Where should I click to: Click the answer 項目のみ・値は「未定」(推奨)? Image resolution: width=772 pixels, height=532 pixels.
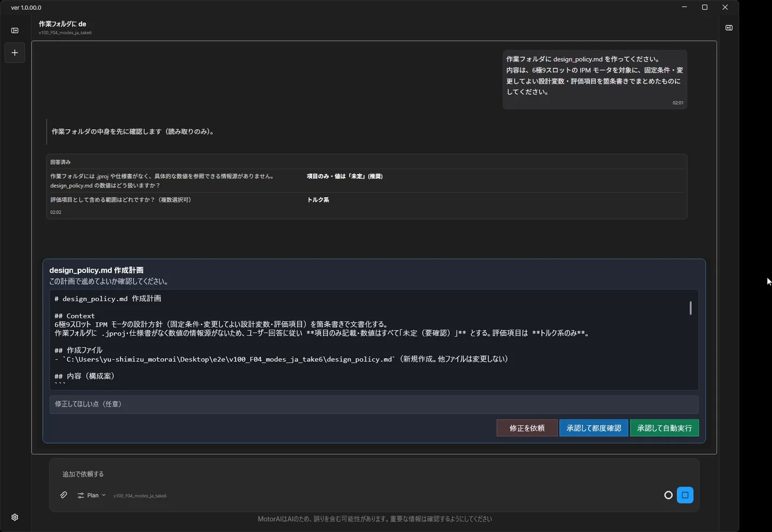pos(345,176)
